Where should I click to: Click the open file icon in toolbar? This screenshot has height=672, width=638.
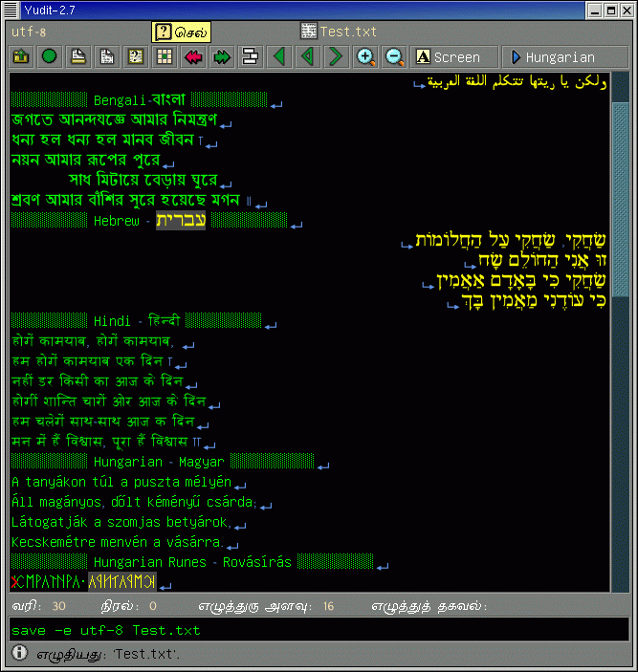[x=20, y=57]
